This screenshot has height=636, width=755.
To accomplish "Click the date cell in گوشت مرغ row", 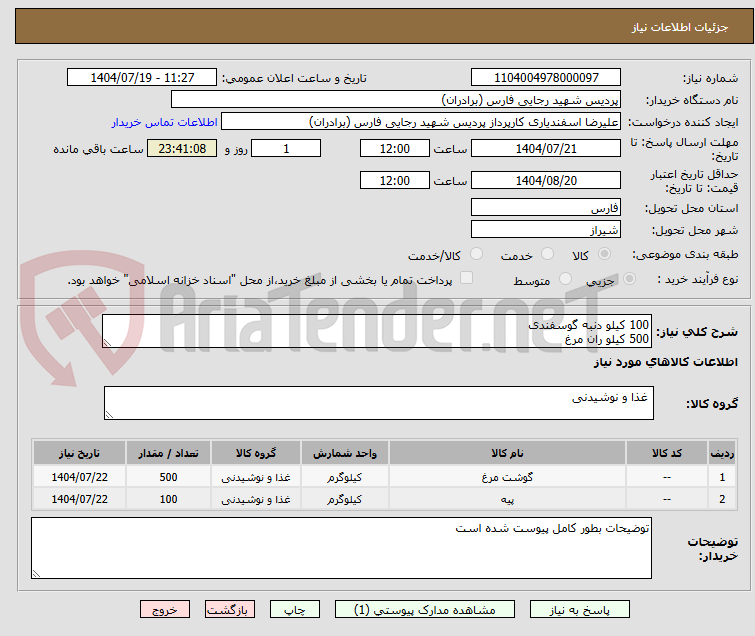I will click(79, 477).
